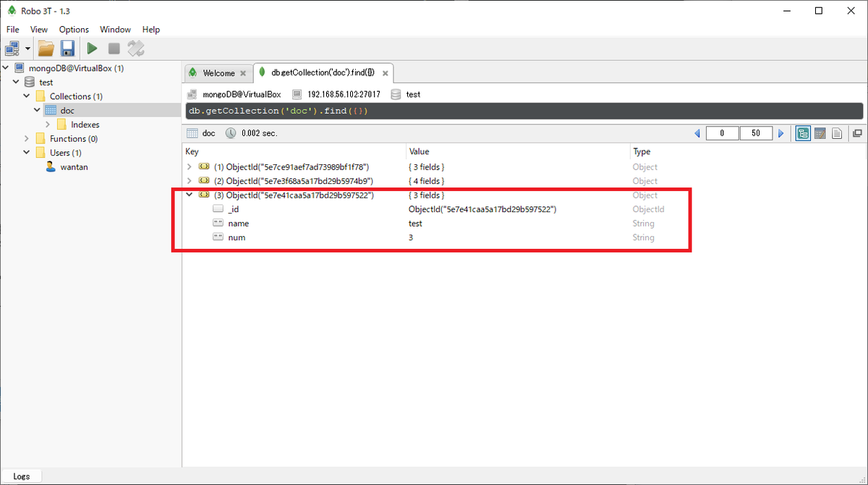Viewport: 868px width, 485px height.
Task: Open the Logs panel tab
Action: click(22, 476)
